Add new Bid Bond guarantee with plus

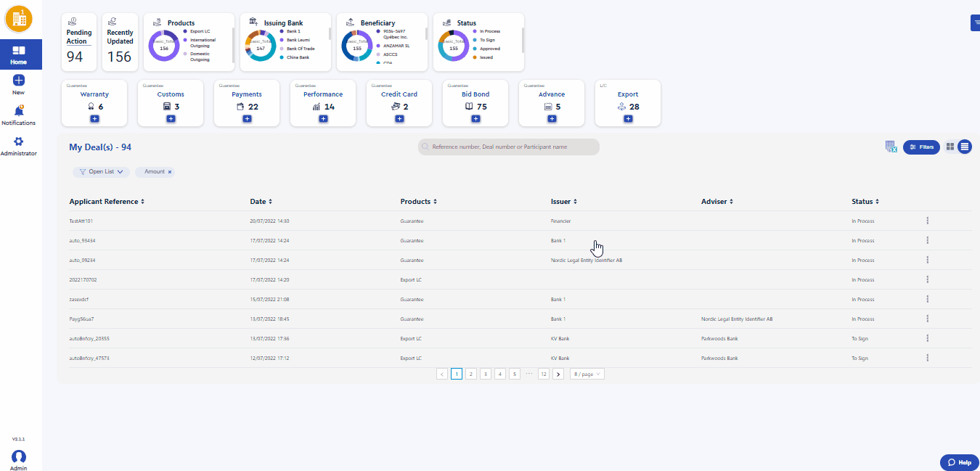point(475,118)
